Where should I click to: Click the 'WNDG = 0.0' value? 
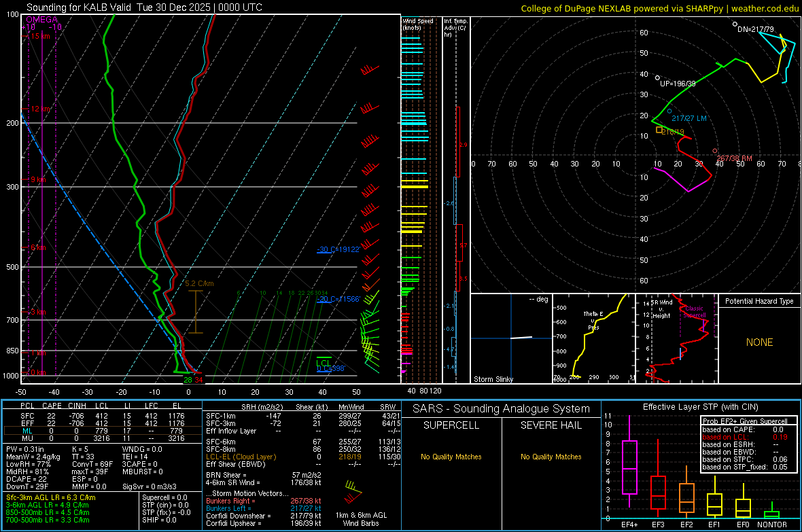(x=142, y=449)
